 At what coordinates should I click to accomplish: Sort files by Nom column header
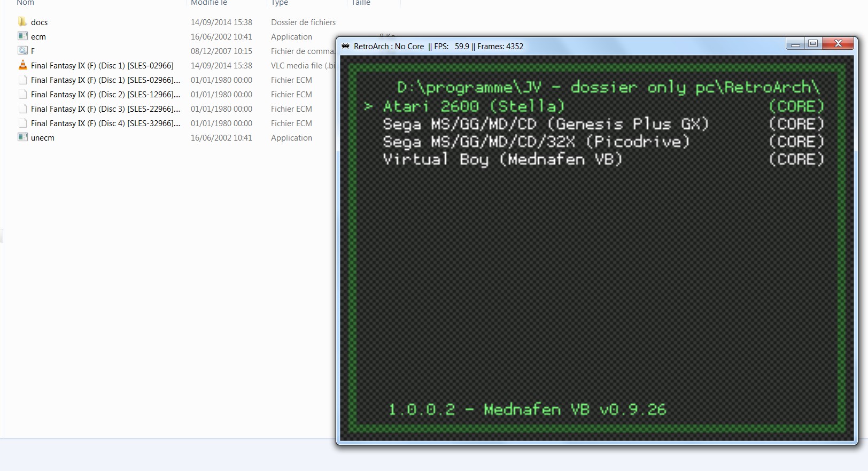(x=25, y=3)
